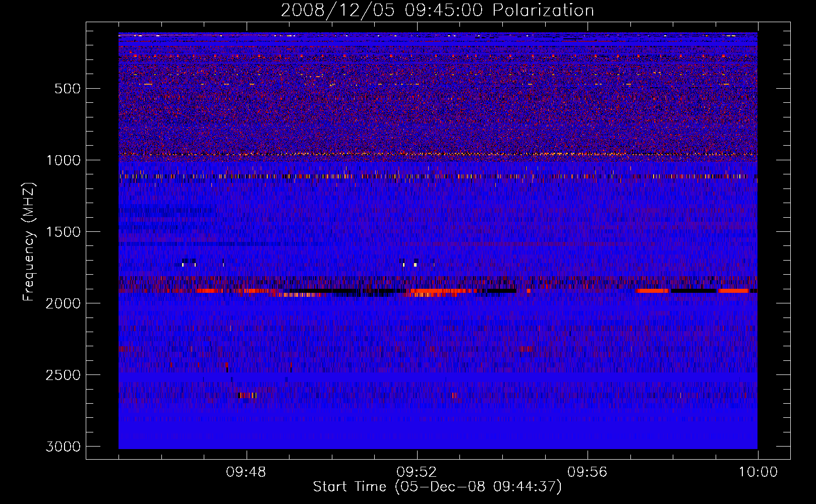This screenshot has width=816, height=504.
Task: Click the 3000 frequency tick label
Action: [x=63, y=447]
